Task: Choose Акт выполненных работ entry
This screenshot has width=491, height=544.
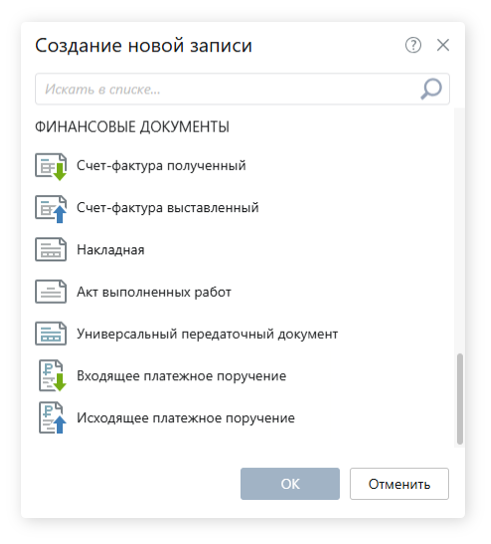Action: [x=154, y=292]
